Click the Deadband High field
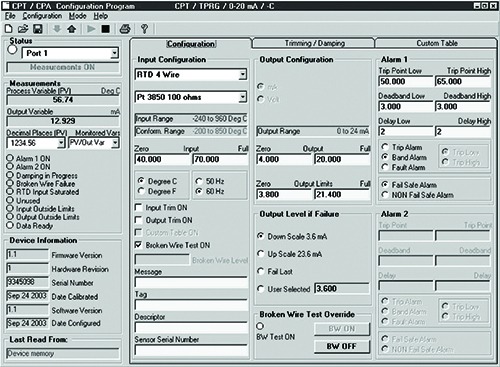Screen dimensions: 500x367 463,107
